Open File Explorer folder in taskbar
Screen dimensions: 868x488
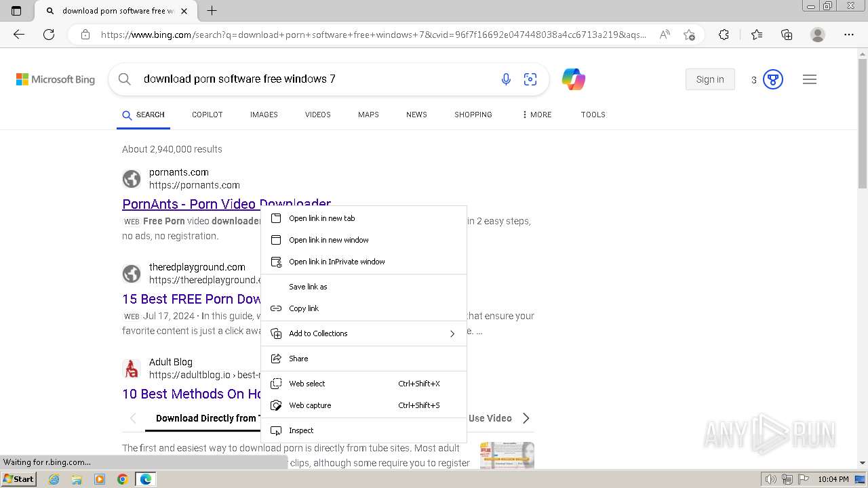(77, 479)
